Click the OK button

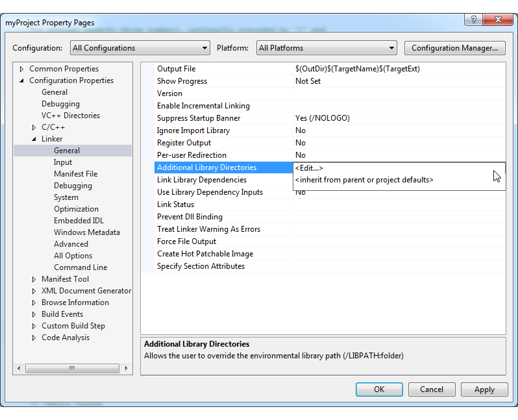[x=379, y=389]
